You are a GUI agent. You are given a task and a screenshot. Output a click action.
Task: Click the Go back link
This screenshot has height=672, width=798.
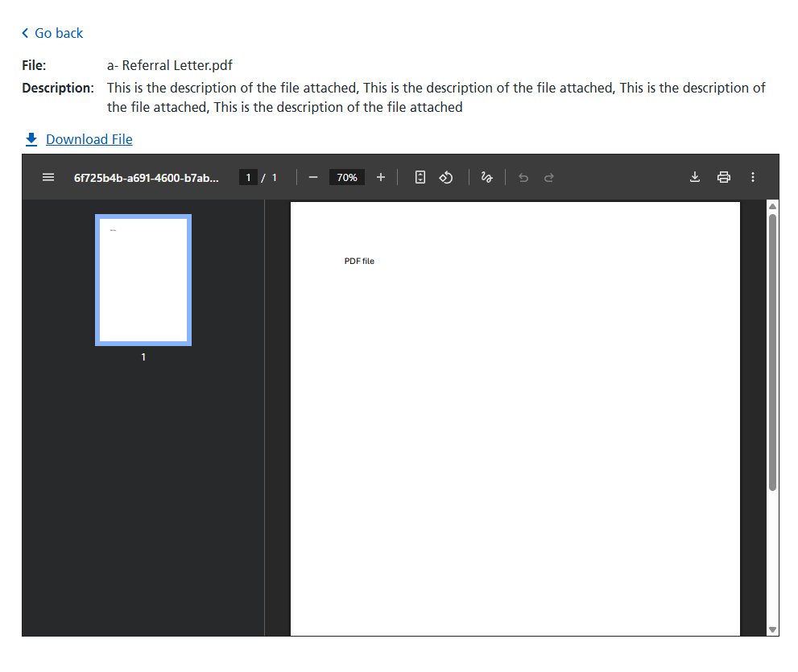point(52,33)
